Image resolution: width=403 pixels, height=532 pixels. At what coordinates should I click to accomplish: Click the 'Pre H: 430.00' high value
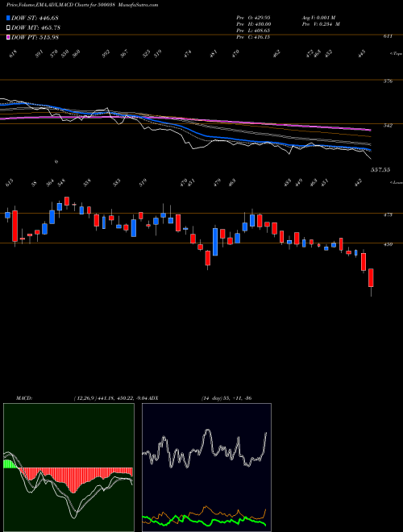tap(253, 24)
